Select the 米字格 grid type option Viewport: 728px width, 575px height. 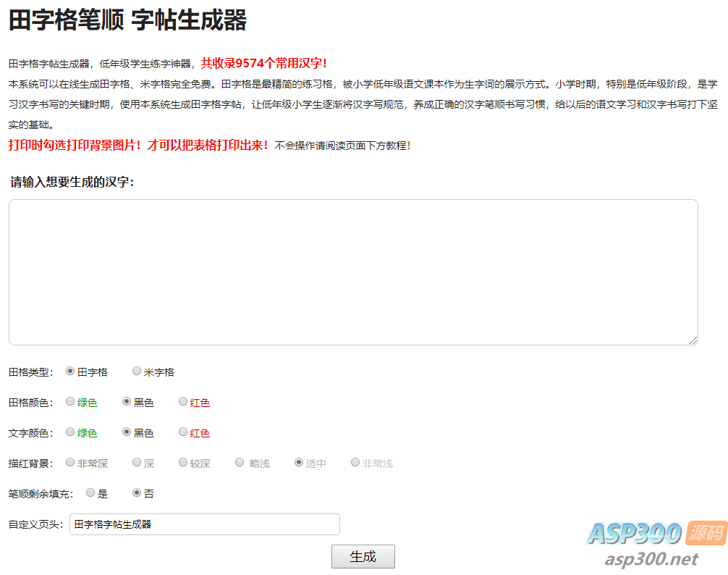coord(137,370)
